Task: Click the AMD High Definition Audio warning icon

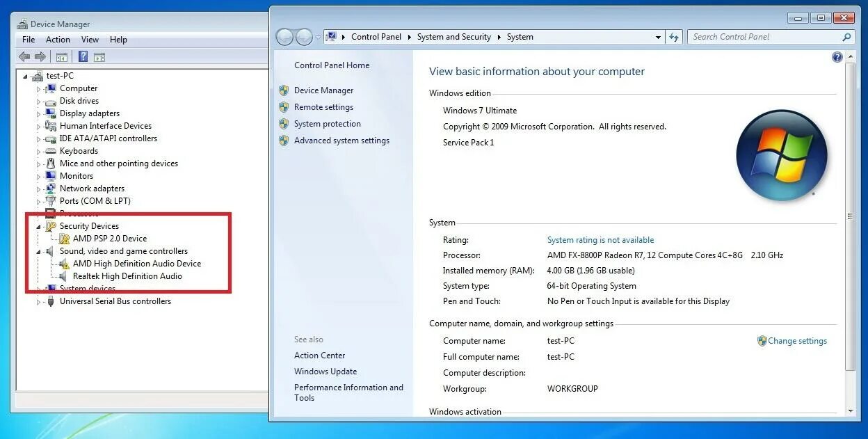Action: pos(64,264)
